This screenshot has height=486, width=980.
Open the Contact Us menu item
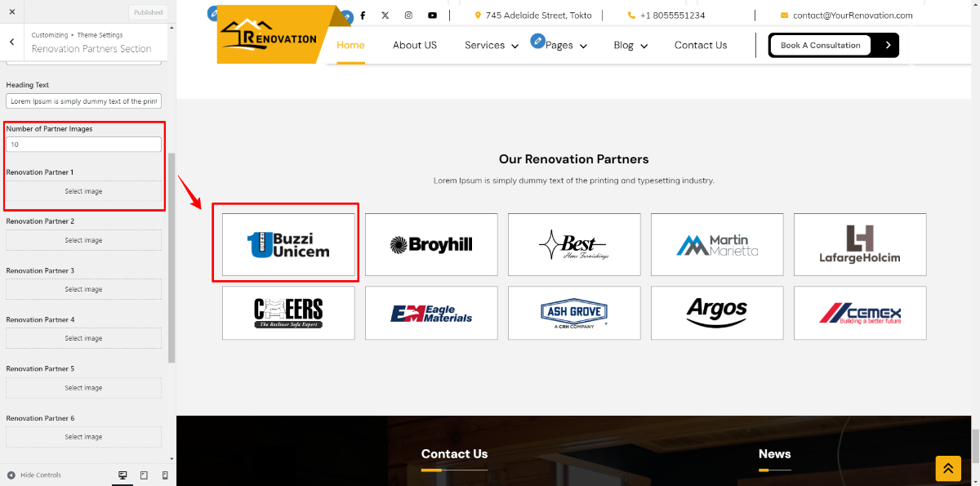coord(701,46)
